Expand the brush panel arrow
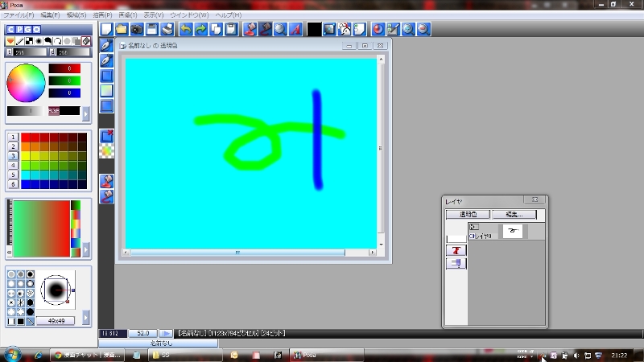 point(85,317)
